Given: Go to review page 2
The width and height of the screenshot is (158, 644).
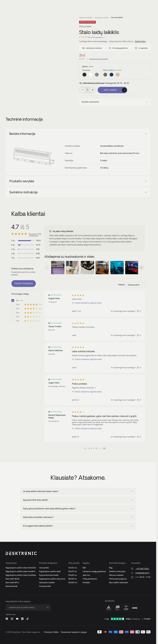Looking at the screenshot, I should [x=86, y=448].
